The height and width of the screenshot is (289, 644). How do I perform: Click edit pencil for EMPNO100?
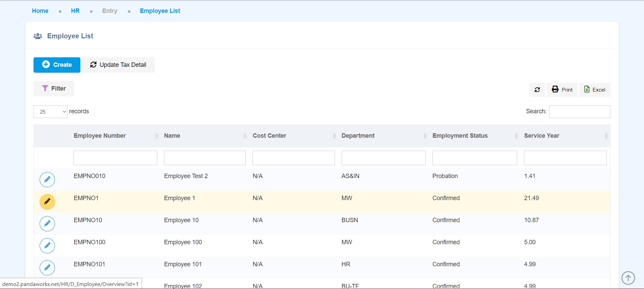[47, 246]
